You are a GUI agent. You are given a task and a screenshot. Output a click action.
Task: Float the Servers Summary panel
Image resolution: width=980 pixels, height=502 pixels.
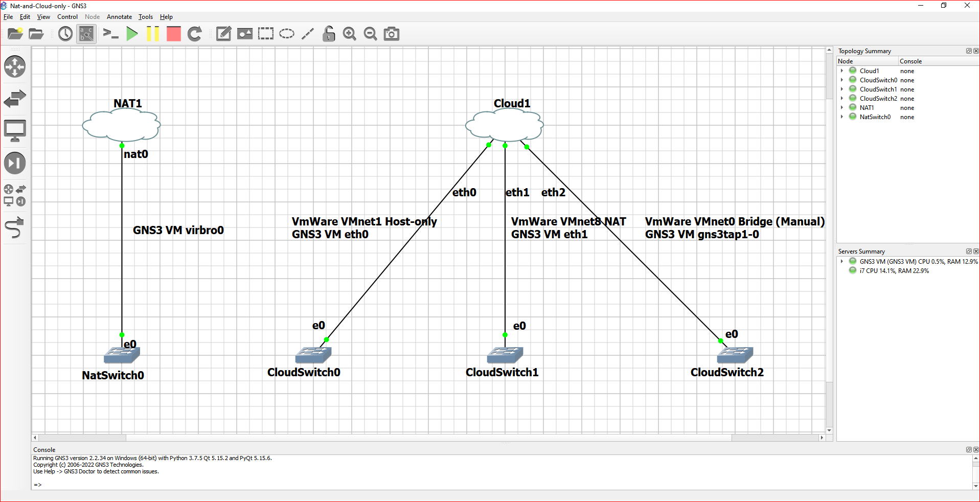click(969, 252)
